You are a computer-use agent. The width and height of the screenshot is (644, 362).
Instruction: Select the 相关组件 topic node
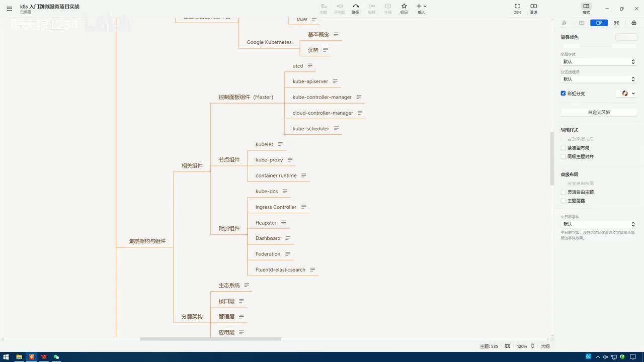(192, 165)
